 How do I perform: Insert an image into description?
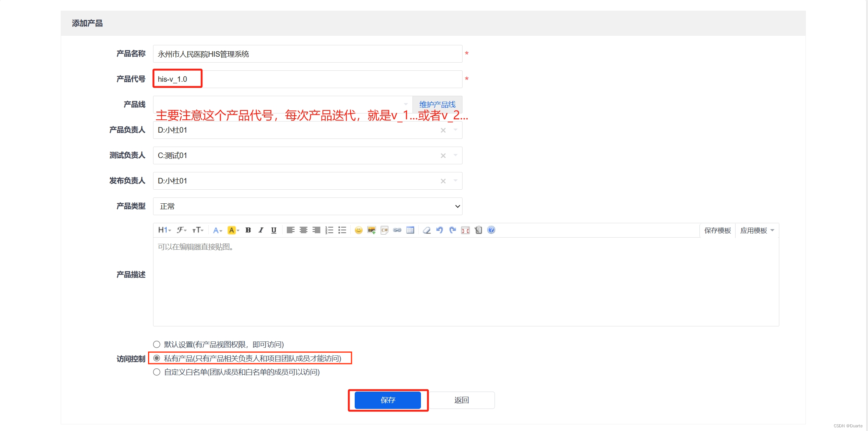(372, 230)
